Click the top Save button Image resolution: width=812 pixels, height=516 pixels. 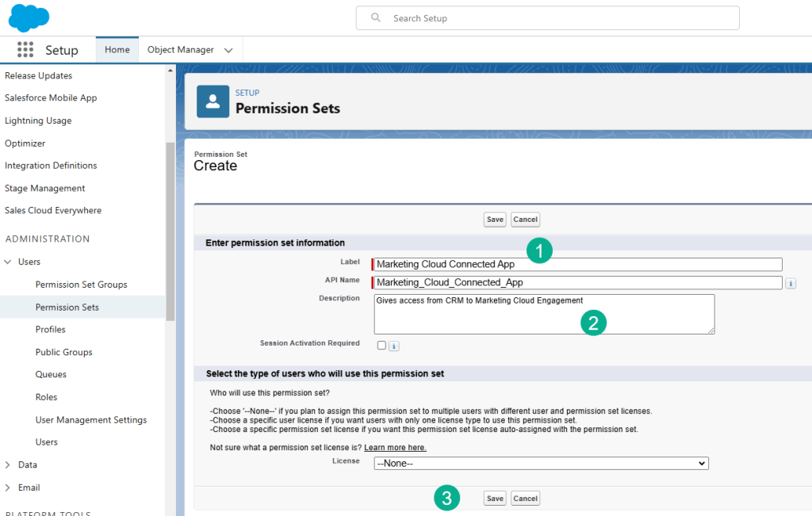[x=495, y=220]
